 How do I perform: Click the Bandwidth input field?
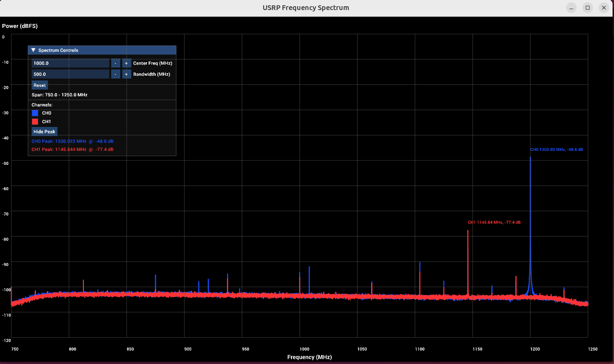(x=70, y=74)
